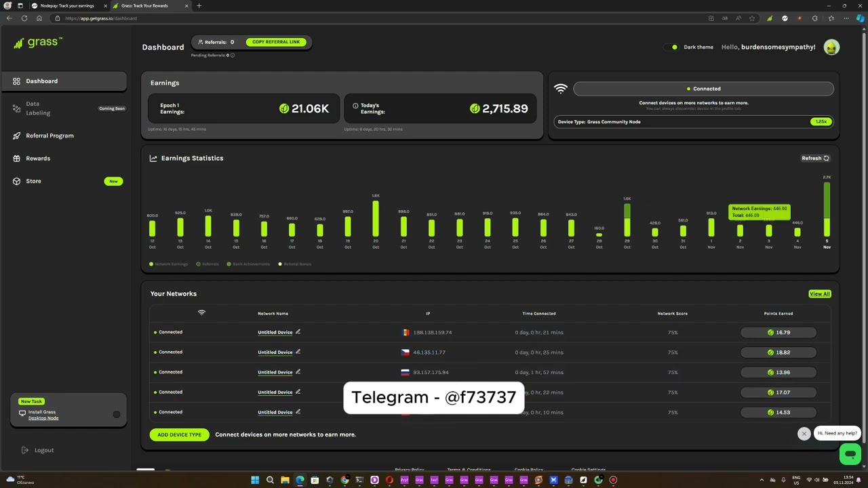868x488 pixels.
Task: Edit name of device with IP 46.135.11.77
Action: click(x=298, y=352)
